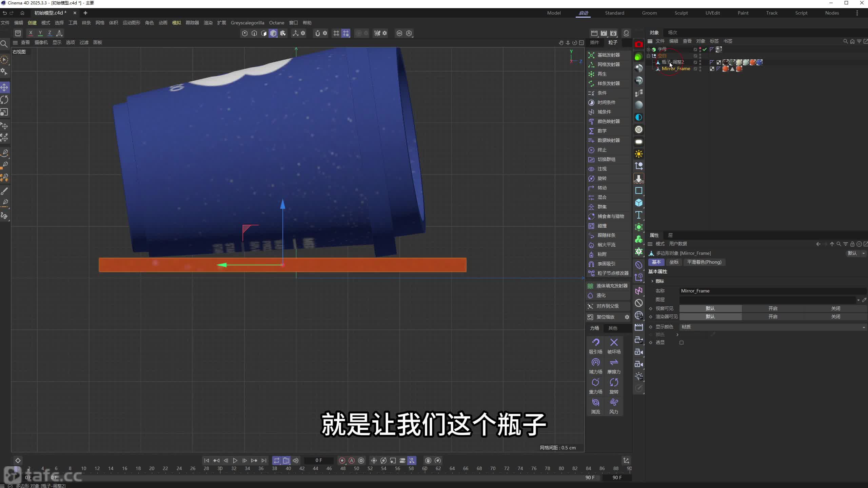Select the Move tool in left toolbar
This screenshot has height=488, width=868.
point(4,87)
